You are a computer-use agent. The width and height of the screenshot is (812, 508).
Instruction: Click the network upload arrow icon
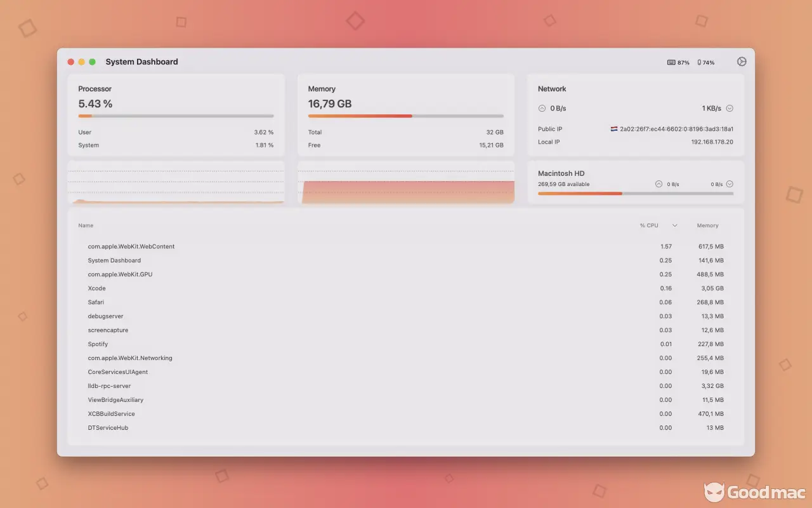542,109
